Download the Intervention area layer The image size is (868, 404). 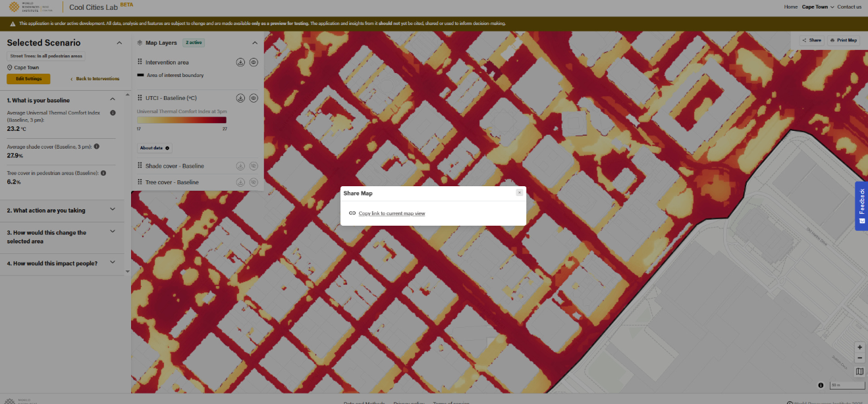click(x=240, y=63)
